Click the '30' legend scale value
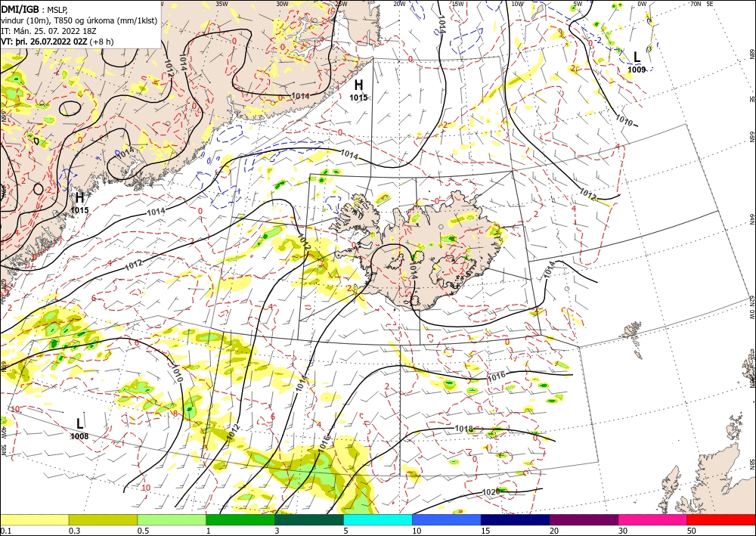Viewport: 756px width, 536px height. [x=623, y=531]
